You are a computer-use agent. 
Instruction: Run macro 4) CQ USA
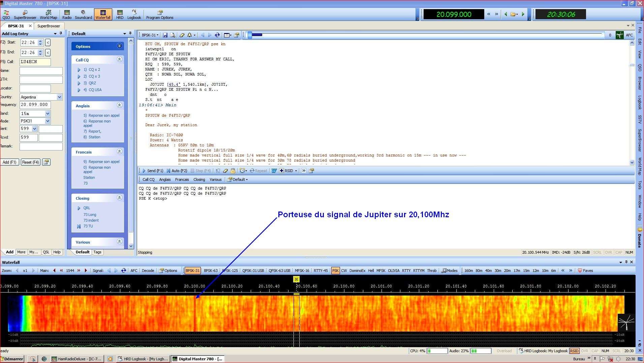coord(92,90)
